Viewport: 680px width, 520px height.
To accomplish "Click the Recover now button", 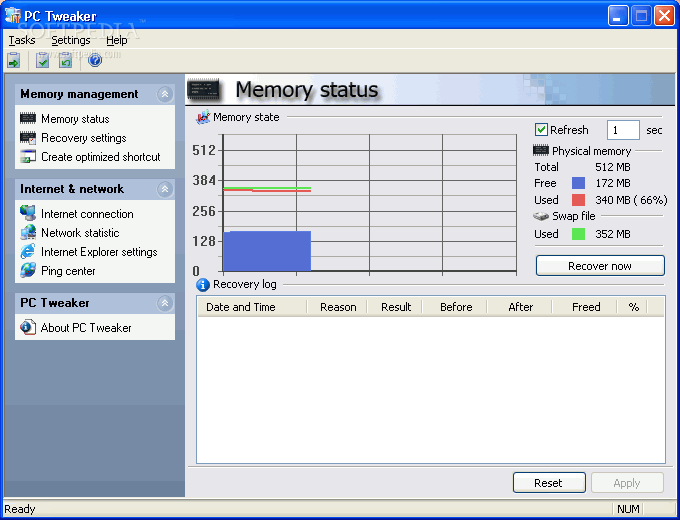I will tap(600, 265).
